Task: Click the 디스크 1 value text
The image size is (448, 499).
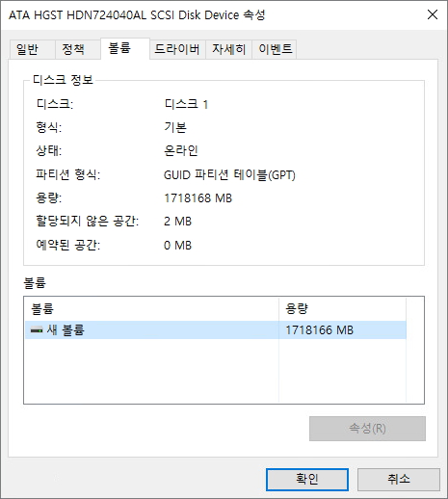Action: point(186,104)
